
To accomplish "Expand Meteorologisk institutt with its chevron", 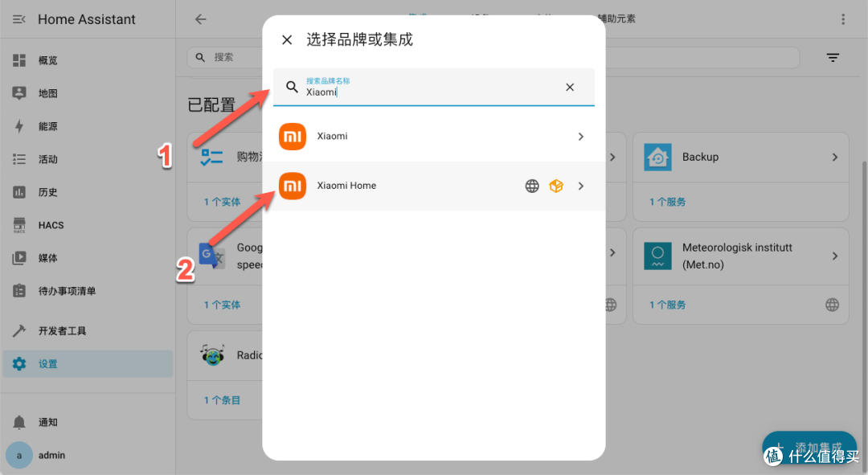I will pyautogui.click(x=835, y=256).
